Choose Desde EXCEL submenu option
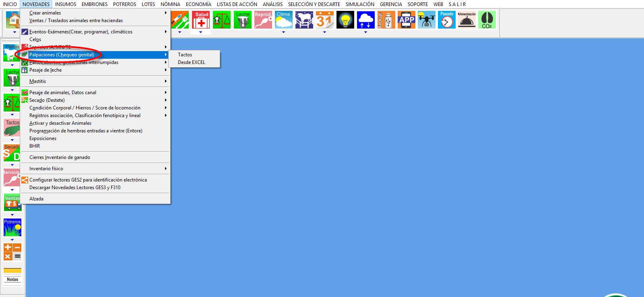Viewport: 644px width, 297px height. (192, 62)
